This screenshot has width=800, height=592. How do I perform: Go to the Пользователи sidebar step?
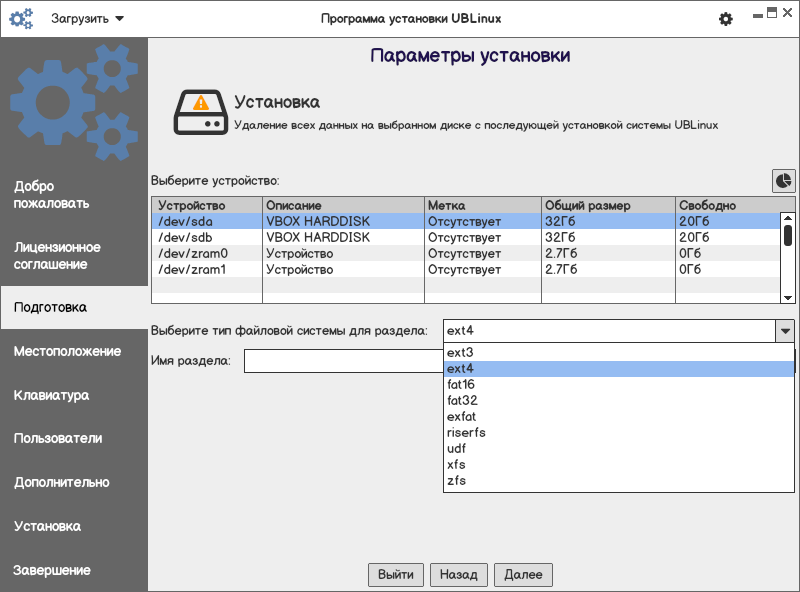58,438
